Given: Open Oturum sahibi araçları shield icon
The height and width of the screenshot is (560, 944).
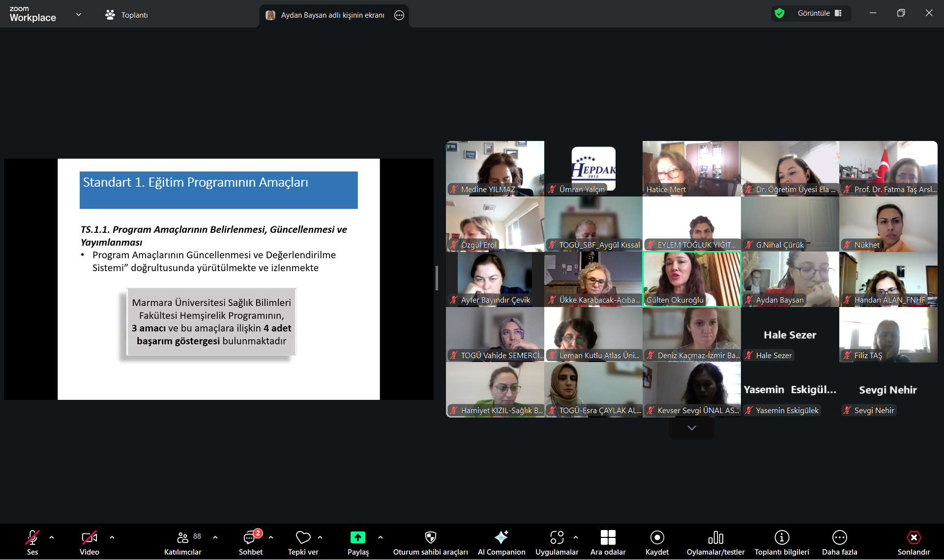Looking at the screenshot, I should tap(430, 537).
